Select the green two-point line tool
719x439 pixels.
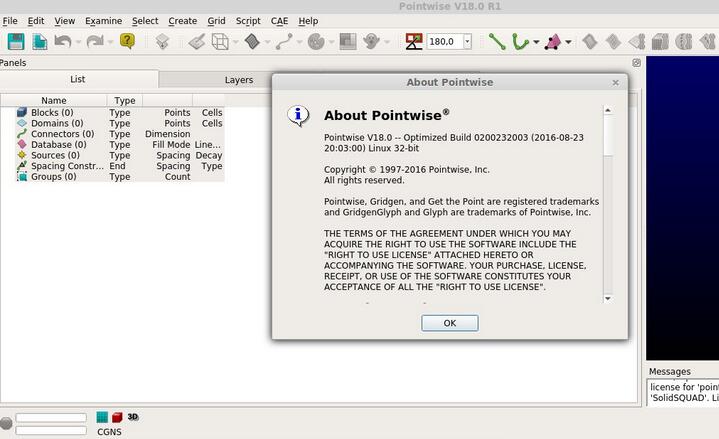click(497, 42)
